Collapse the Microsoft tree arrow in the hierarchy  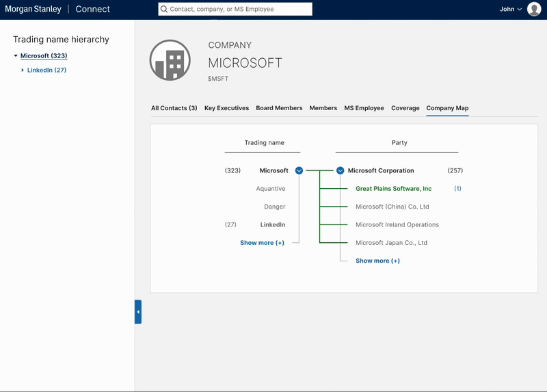(16, 55)
